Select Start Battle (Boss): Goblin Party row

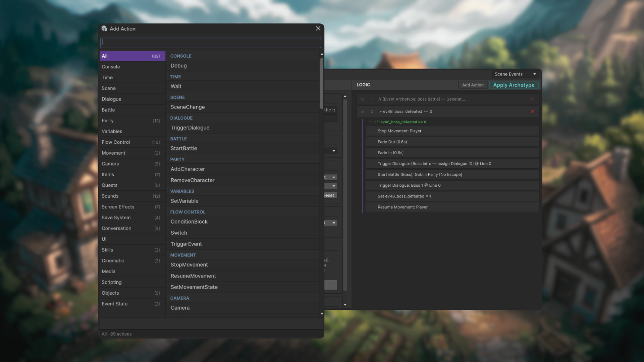tap(452, 175)
